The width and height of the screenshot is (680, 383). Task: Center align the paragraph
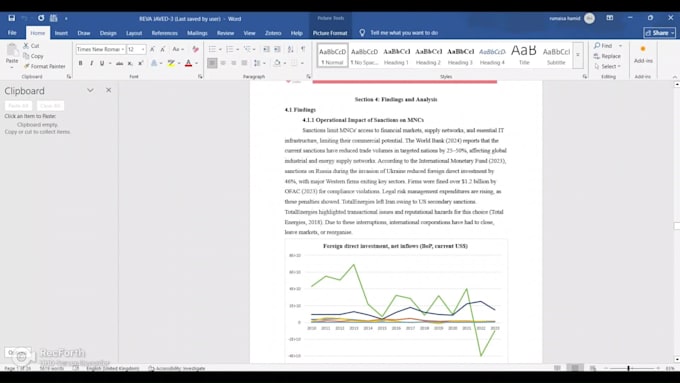tap(223, 63)
